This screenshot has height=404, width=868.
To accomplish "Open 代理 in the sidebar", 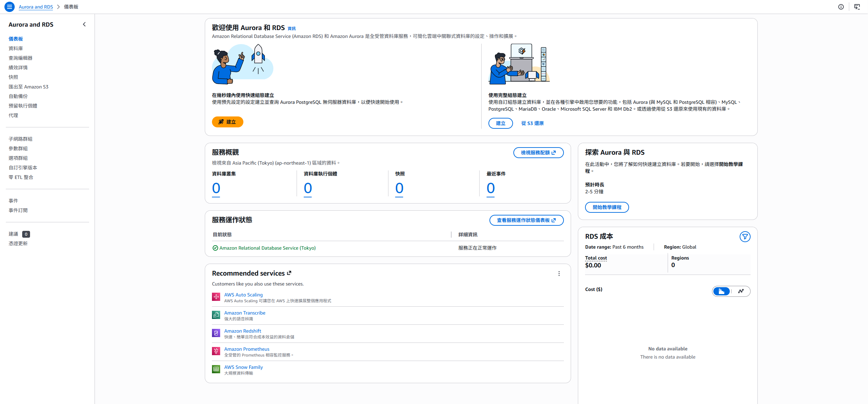I will coord(13,115).
